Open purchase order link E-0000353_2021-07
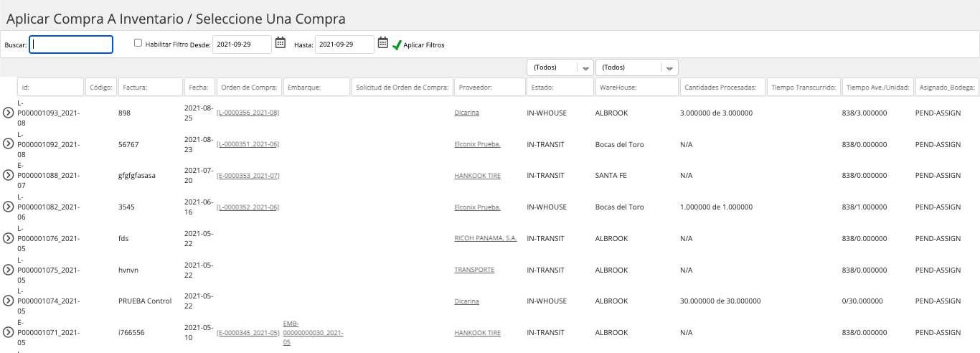Image resolution: width=980 pixels, height=353 pixels. tap(248, 175)
